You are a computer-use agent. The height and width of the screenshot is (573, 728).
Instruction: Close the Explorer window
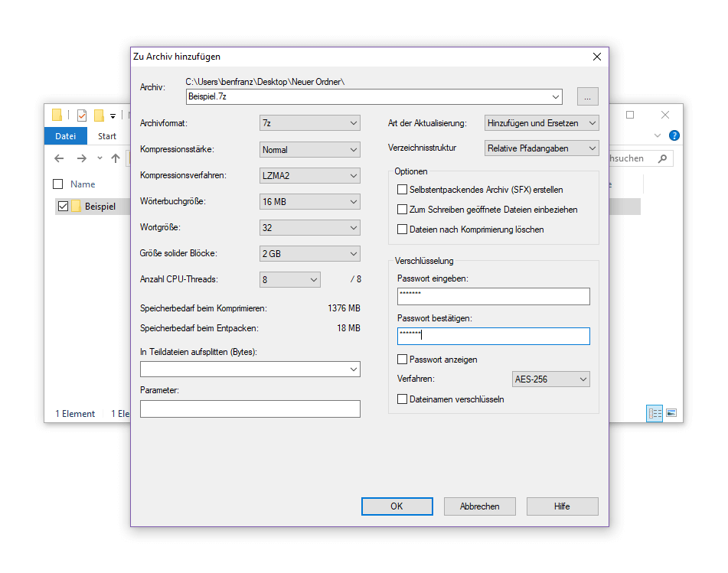click(665, 115)
